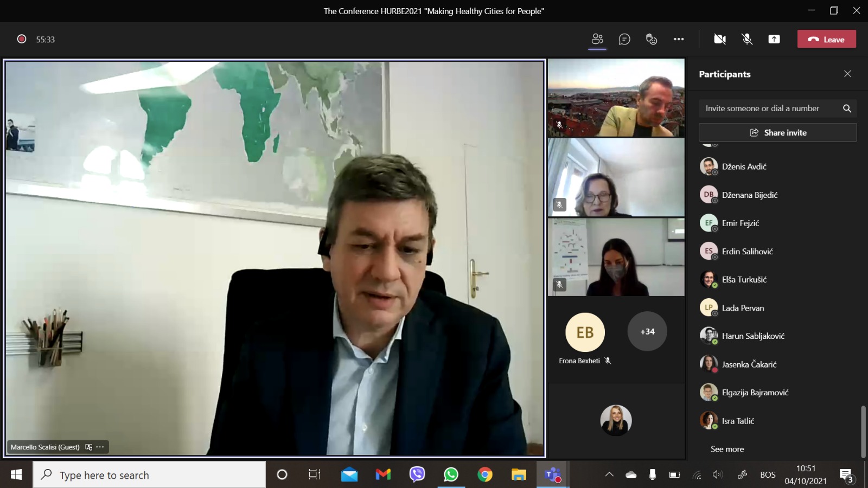Close the Participants panel
Screen dimensions: 868x488
[x=847, y=74]
